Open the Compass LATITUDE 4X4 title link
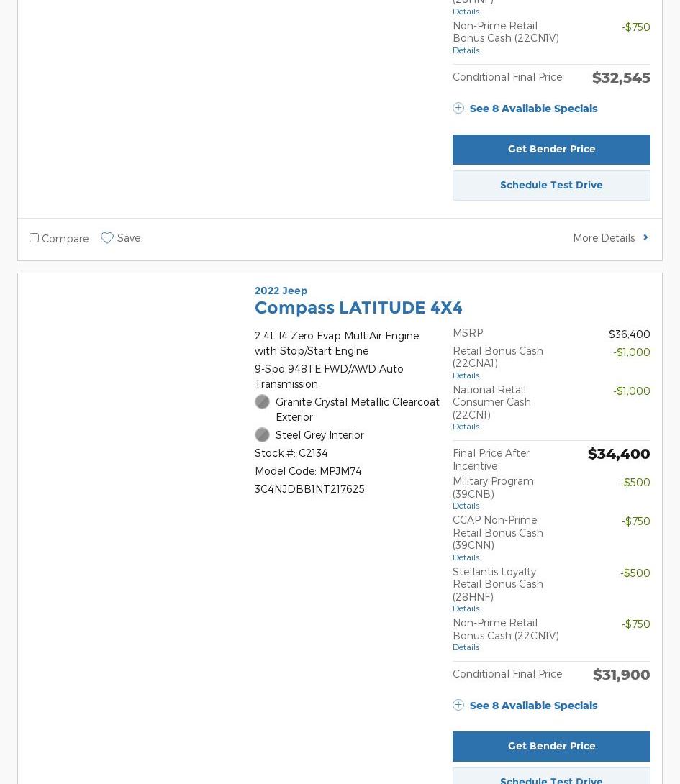680x784 pixels. point(358,308)
